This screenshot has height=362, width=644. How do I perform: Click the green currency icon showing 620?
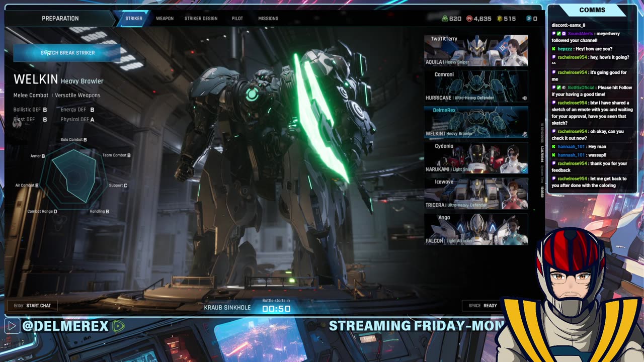[x=445, y=19]
